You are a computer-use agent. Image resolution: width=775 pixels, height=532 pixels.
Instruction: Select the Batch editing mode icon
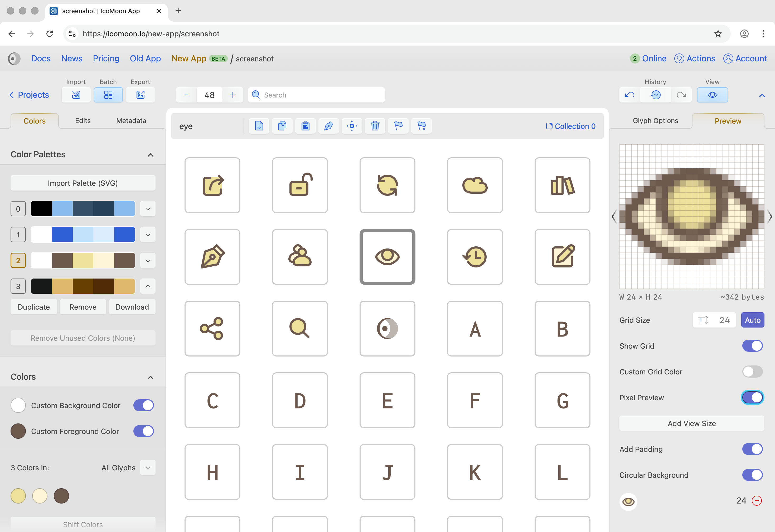108,95
